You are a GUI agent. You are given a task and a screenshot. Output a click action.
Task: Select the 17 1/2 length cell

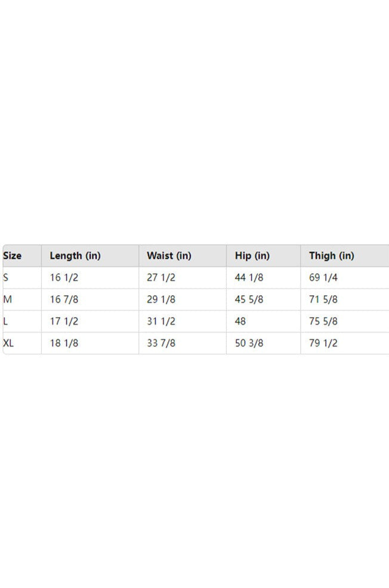tap(64, 321)
